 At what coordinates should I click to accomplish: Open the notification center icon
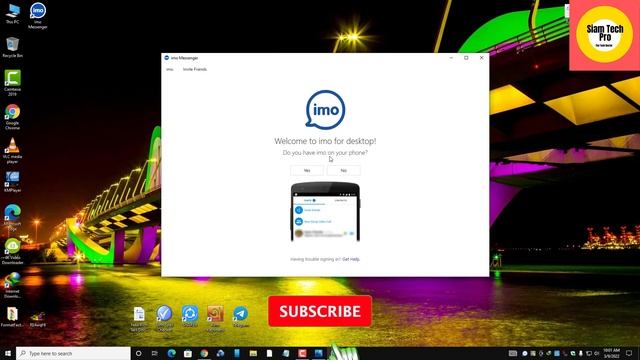coord(629,353)
